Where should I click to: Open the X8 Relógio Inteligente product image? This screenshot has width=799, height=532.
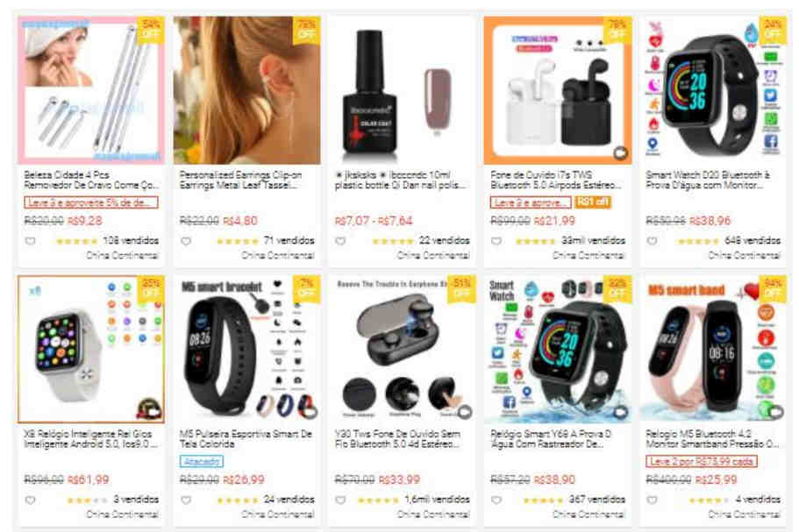point(91,349)
